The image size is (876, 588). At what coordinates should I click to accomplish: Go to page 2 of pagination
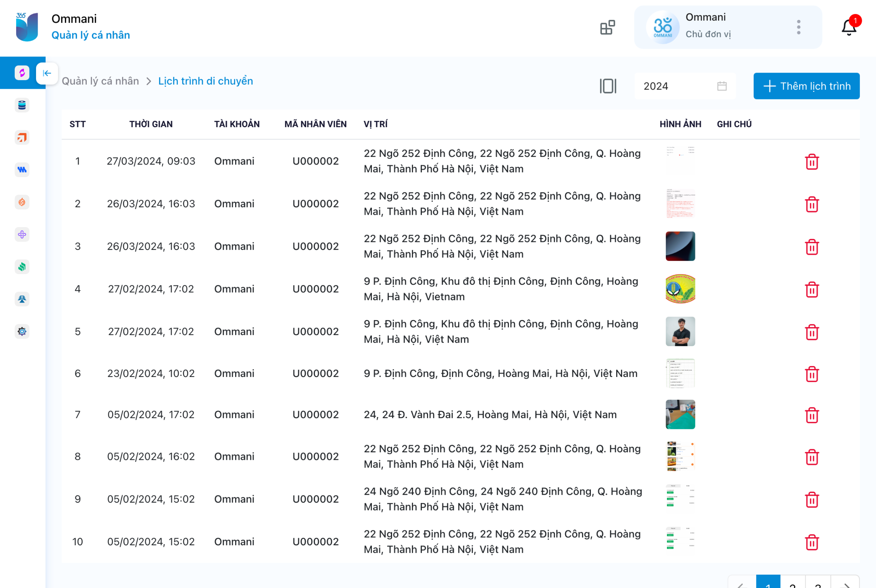[792, 583]
